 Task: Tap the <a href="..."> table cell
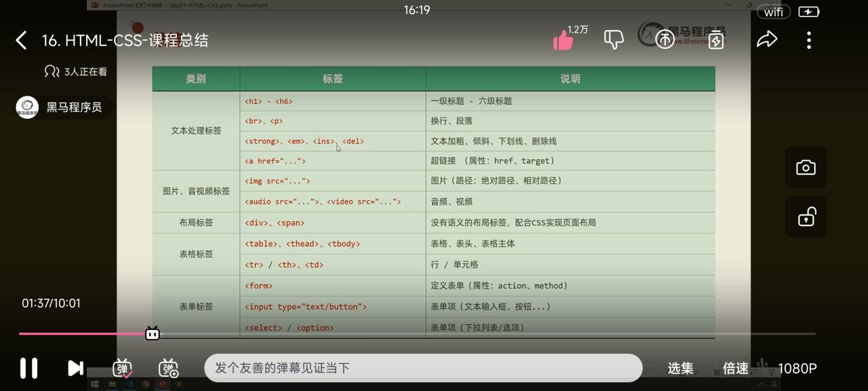[x=332, y=161]
